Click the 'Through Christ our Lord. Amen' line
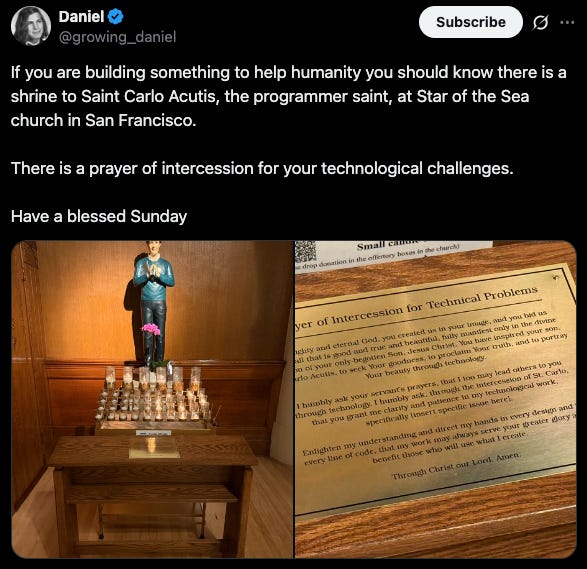The height and width of the screenshot is (569, 587). tap(456, 465)
